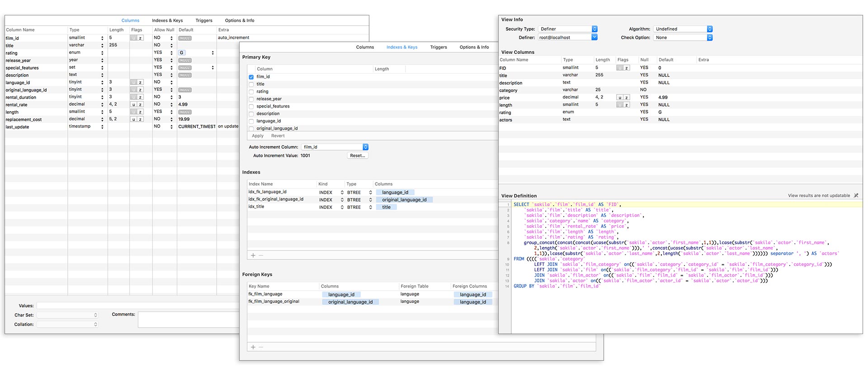
Task: Select the Indexes & Keys tab in the middle window
Action: 402,47
